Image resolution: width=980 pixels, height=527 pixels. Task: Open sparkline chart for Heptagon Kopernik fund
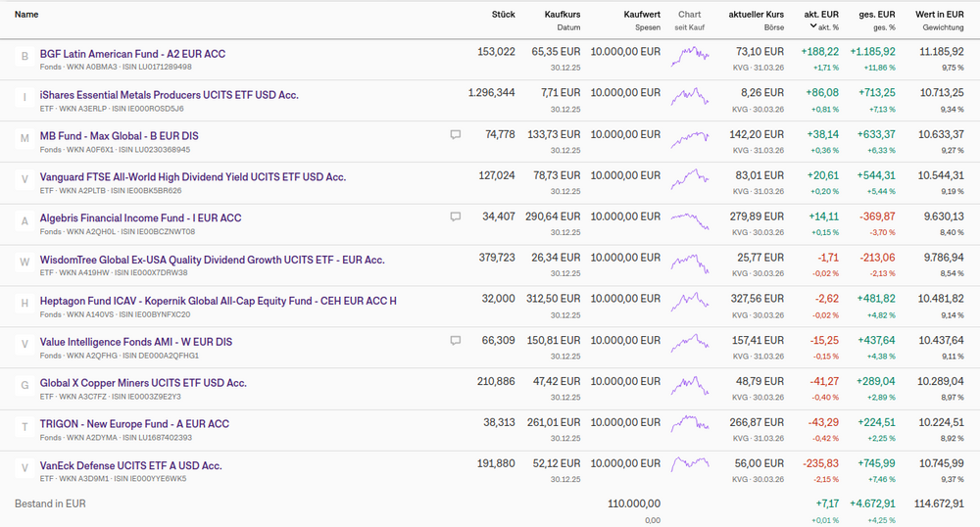[x=690, y=304]
